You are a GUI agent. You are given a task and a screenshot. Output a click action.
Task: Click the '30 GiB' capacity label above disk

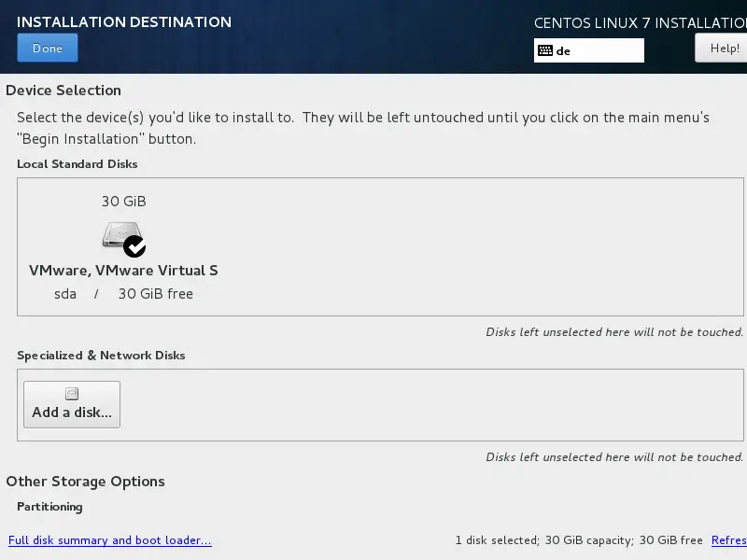(x=124, y=202)
